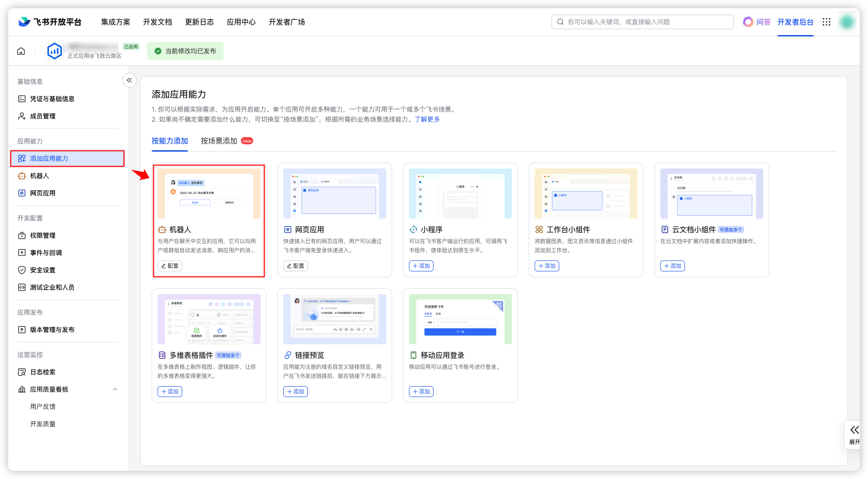Click the robot icon on 机器人 card title
868x479 pixels.
[x=162, y=229]
